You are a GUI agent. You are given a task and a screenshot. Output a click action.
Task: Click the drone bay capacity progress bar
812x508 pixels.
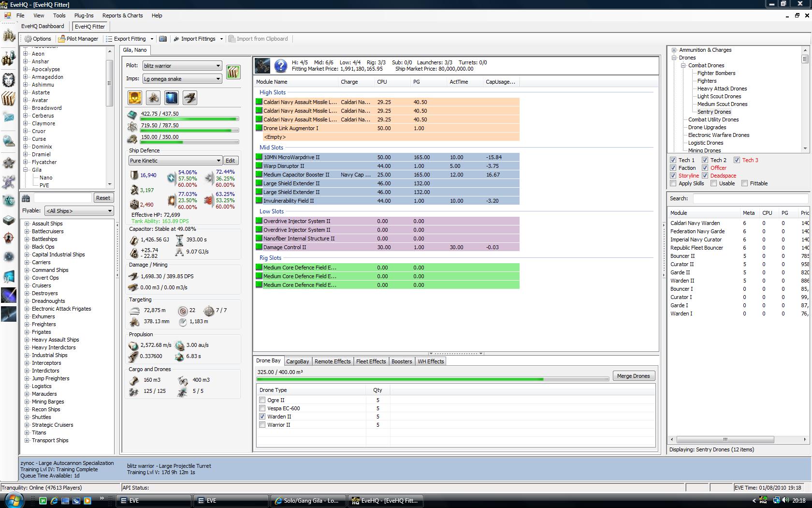pyautogui.click(x=433, y=379)
